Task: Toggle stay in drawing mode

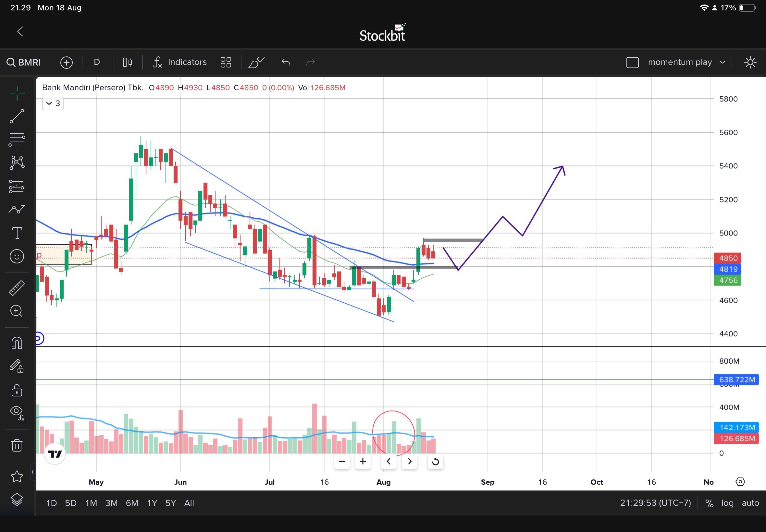Action: (x=17, y=366)
